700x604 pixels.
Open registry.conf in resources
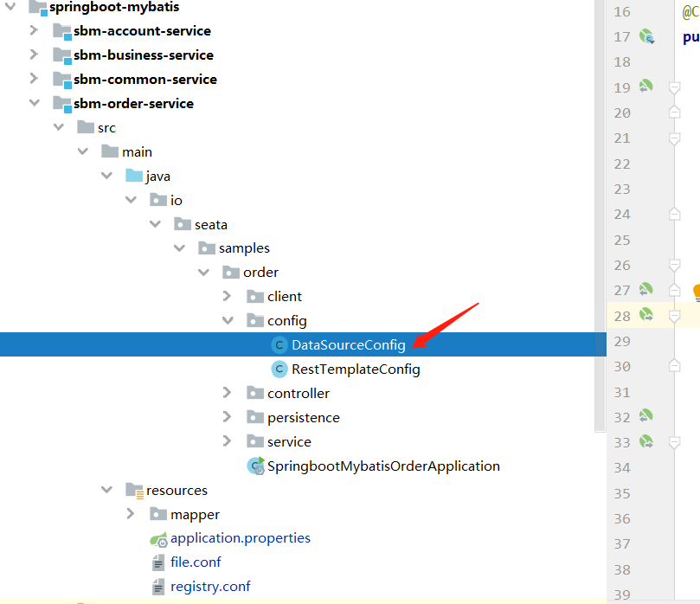210,587
